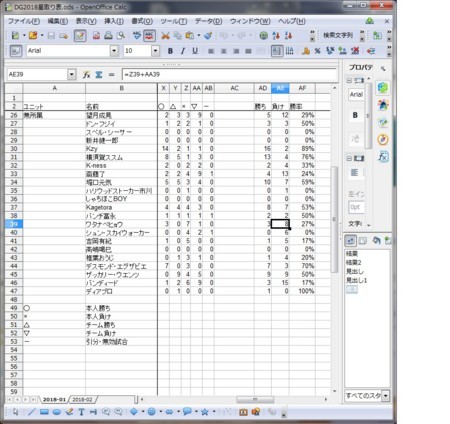Click column header AD
The width and height of the screenshot is (450, 424).
pos(263,88)
